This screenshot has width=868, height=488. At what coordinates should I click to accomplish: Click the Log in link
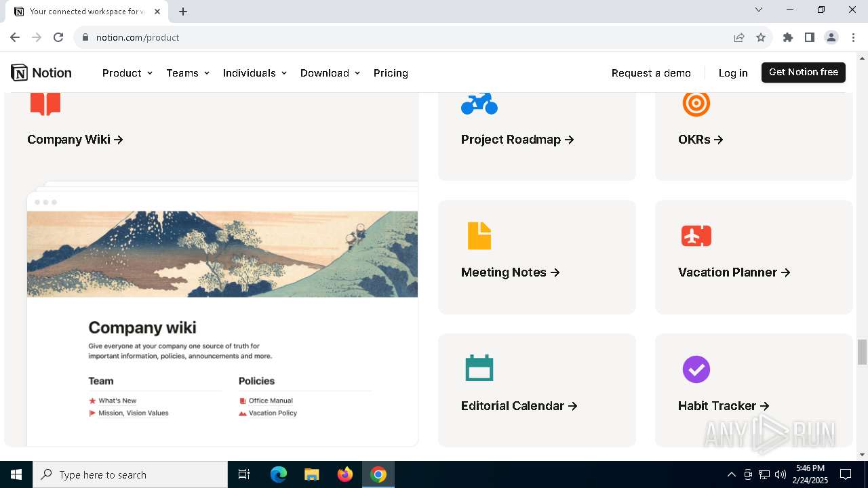click(x=733, y=73)
